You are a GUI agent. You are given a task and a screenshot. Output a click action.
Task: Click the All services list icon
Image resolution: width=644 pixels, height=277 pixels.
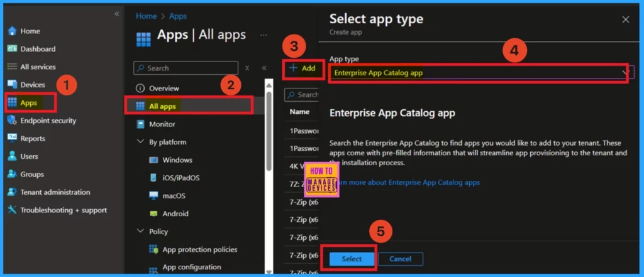pyautogui.click(x=12, y=67)
